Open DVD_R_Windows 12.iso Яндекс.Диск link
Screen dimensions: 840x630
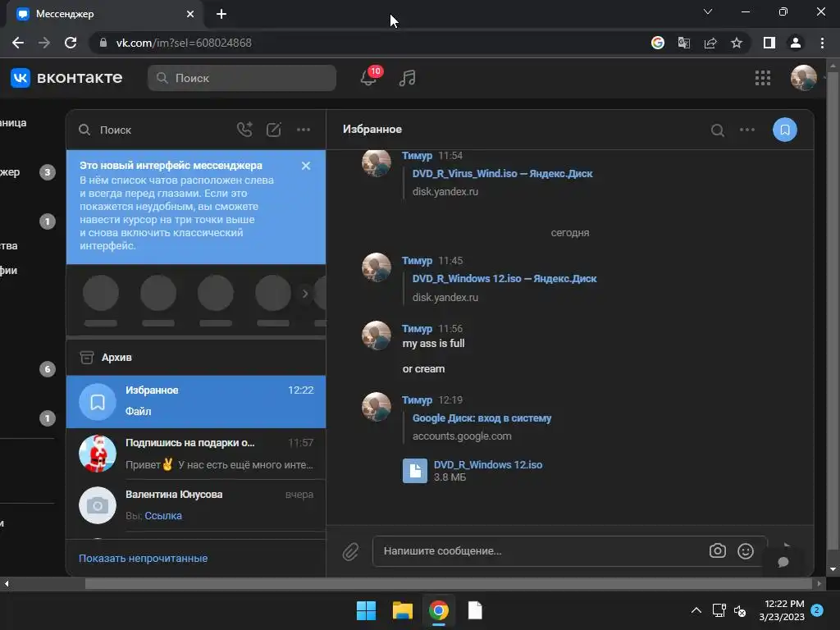point(504,279)
